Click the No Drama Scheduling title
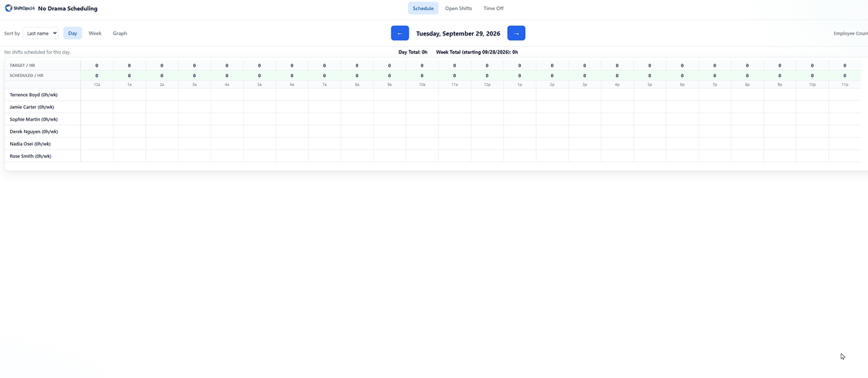Screen dimensions: 868x378 (x=67, y=9)
